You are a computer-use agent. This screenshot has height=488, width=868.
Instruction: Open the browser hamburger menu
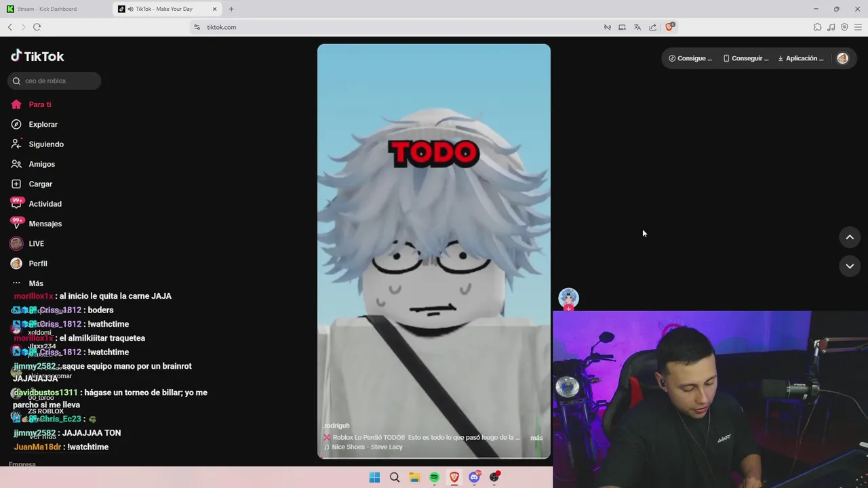[x=858, y=27]
